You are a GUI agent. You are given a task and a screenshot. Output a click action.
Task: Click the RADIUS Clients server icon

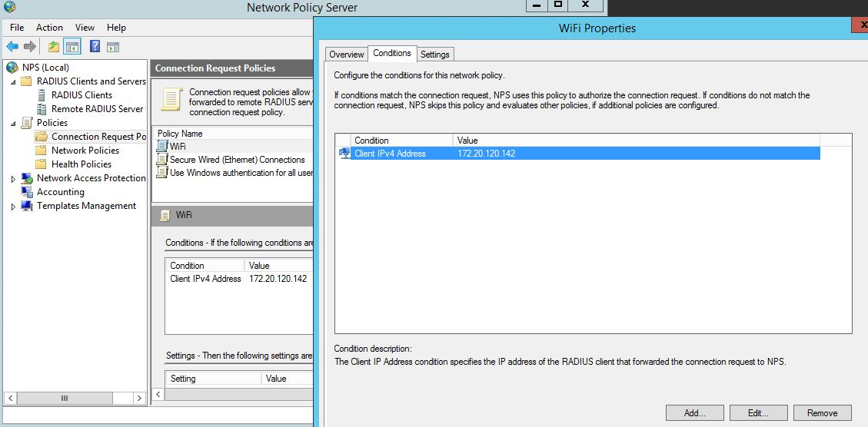[x=42, y=95]
